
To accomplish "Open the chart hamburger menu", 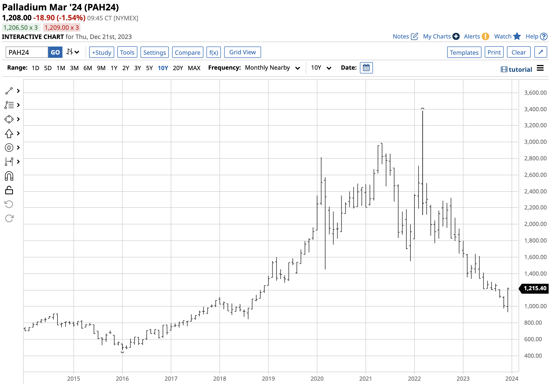I will [540, 68].
